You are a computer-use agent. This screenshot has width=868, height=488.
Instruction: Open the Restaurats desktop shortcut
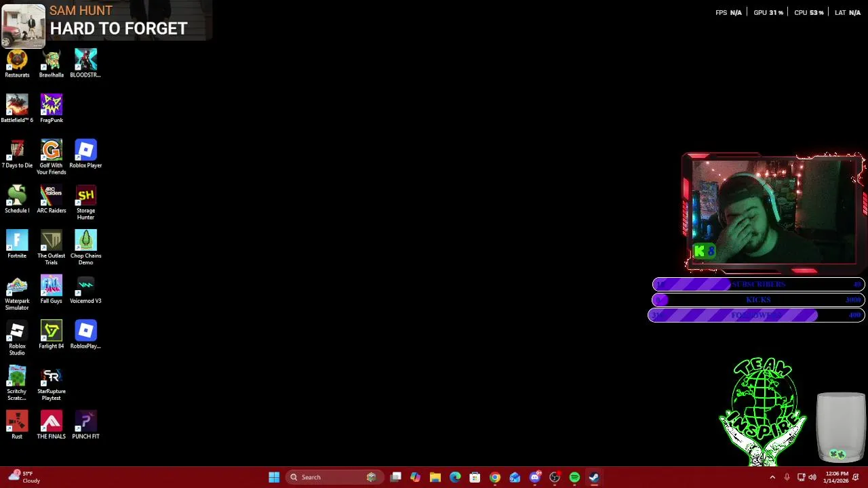click(x=17, y=64)
